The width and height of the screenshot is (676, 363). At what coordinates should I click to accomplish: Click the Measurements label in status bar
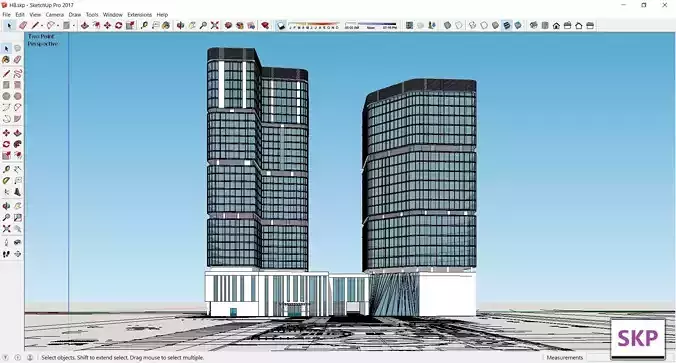564,357
